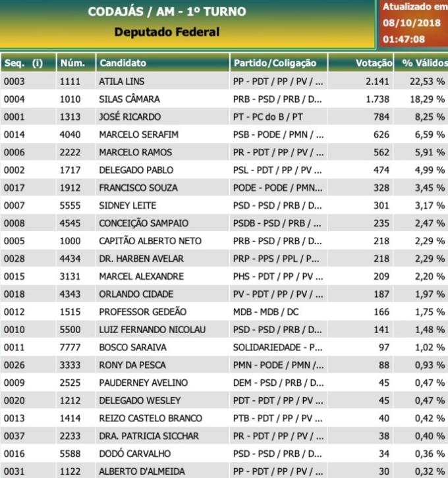The image size is (448, 478).
Task: Click the Atualizado em timestamp panel
Action: pyautogui.click(x=413, y=24)
